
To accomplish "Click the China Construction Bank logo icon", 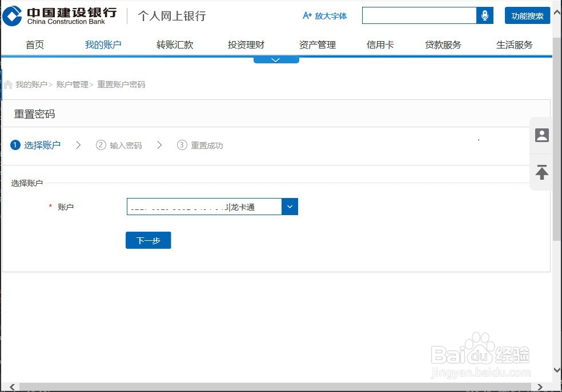I will [13, 15].
